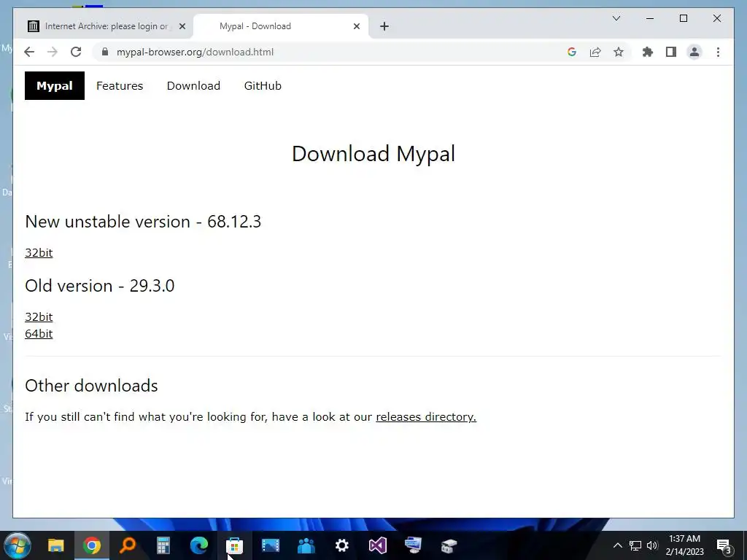Open network status tray icon
747x560 pixels.
pyautogui.click(x=635, y=545)
